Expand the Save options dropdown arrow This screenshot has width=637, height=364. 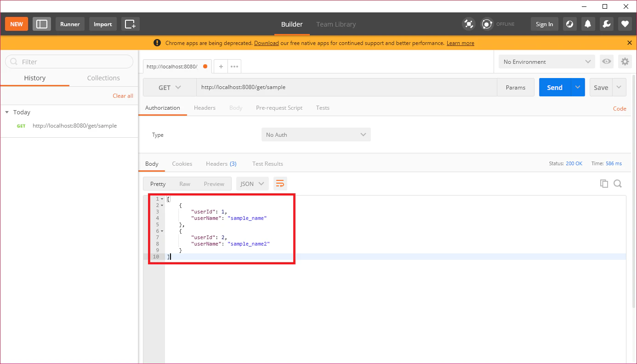coord(619,87)
